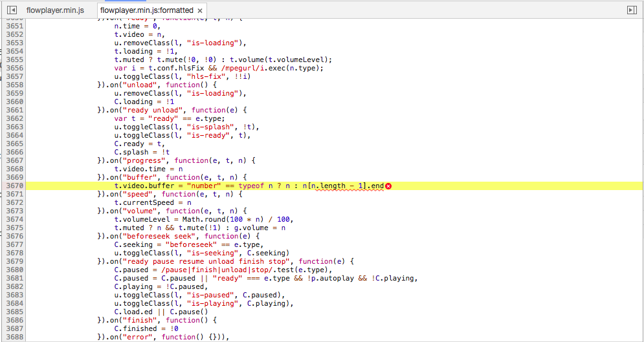The width and height of the screenshot is (644, 342).
Task: Set a breakpoint on line number 3651
Action: point(15,25)
